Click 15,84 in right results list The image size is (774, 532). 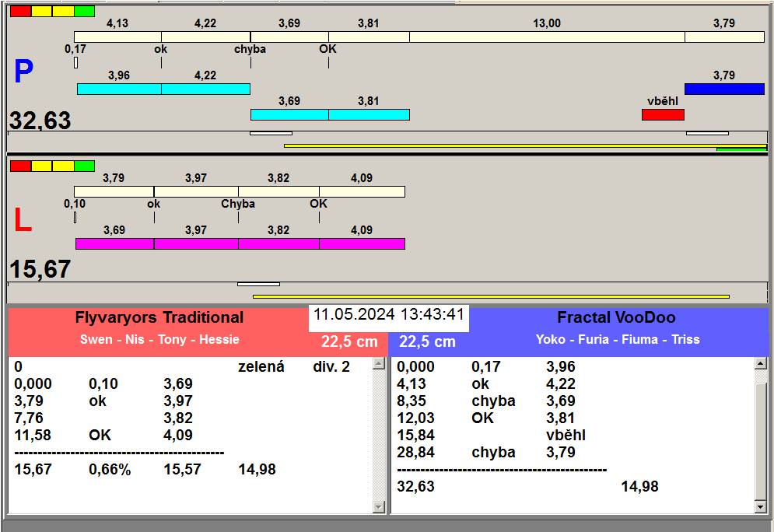tap(415, 436)
